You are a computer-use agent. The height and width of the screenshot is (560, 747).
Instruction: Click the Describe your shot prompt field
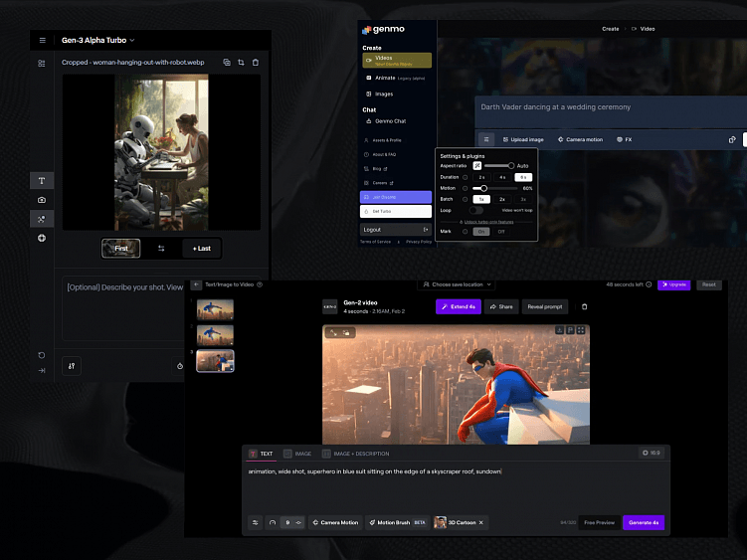(124, 307)
